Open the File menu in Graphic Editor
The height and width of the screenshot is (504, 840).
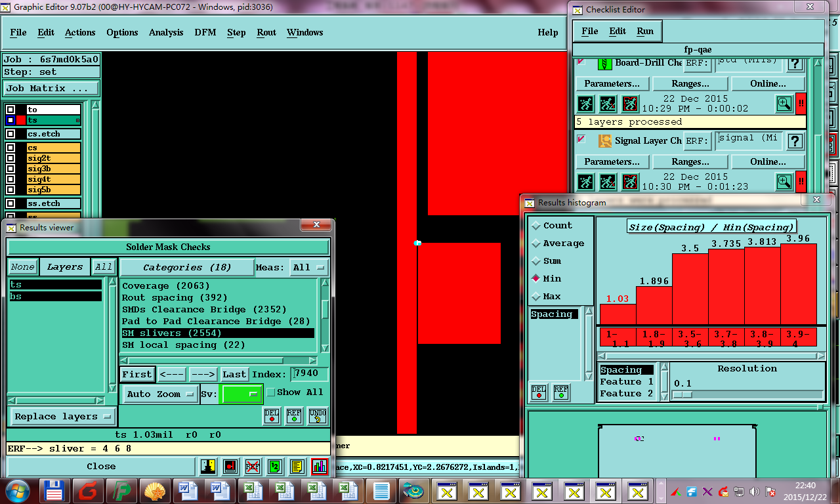[x=18, y=32]
